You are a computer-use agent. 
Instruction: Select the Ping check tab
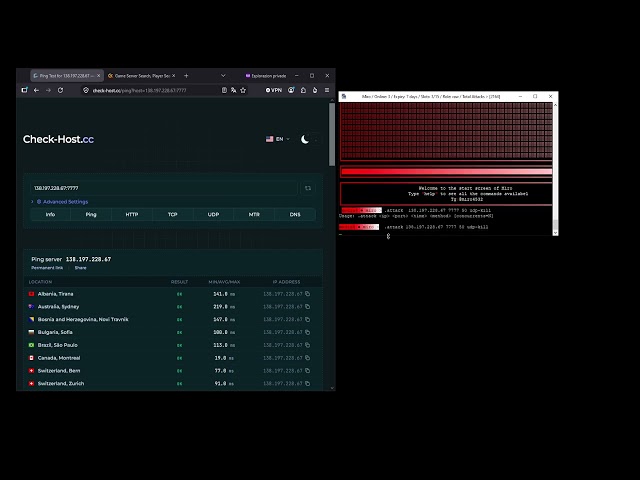click(x=91, y=214)
